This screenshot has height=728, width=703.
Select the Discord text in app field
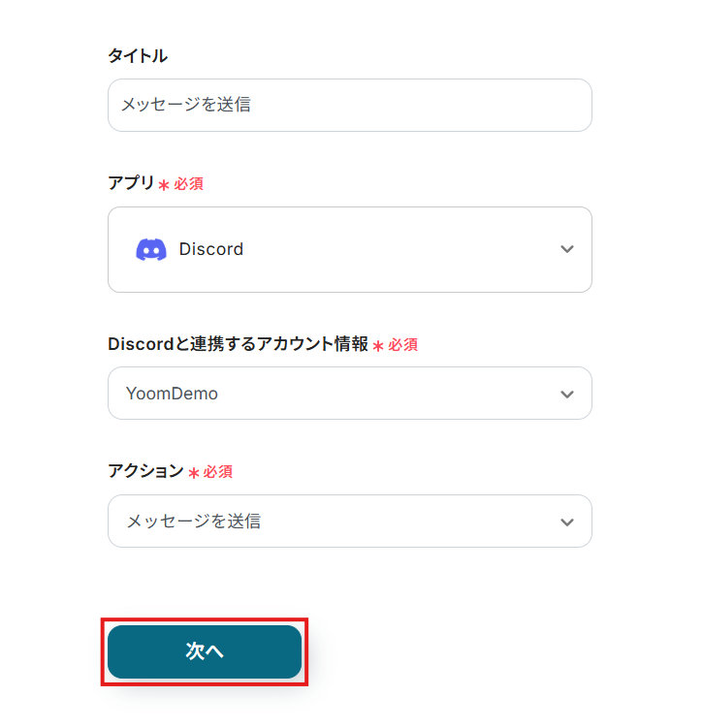pos(211,249)
